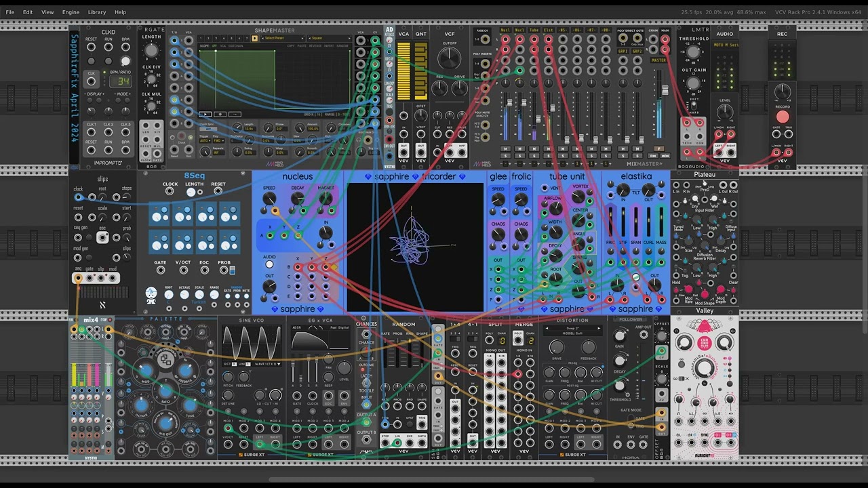This screenshot has height=488, width=868.
Task: Mute the Tube mixer track
Action: (x=534, y=148)
